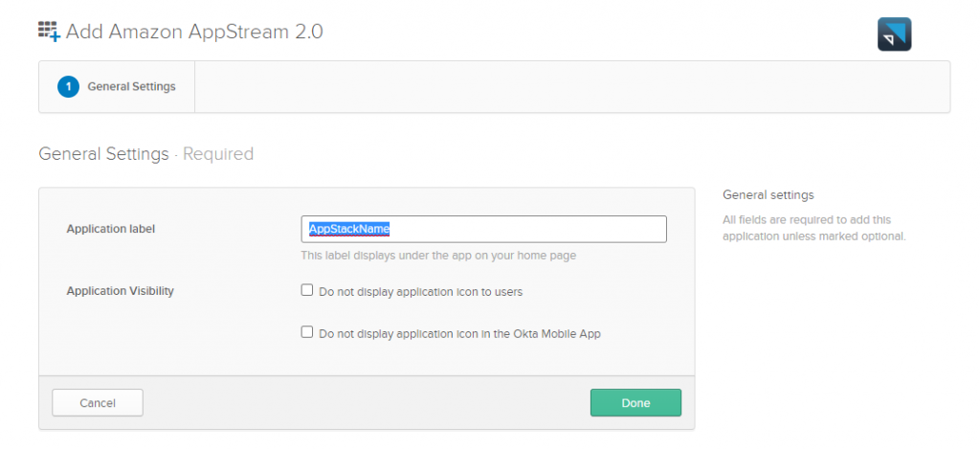Click the Amazon AppStream logo icon
Viewport: 980px width, 450px height.
point(895,34)
